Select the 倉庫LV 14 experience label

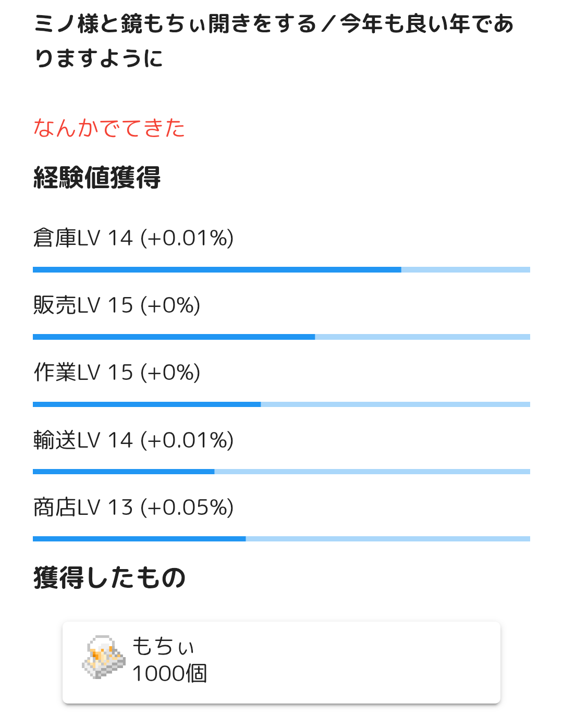[133, 238]
